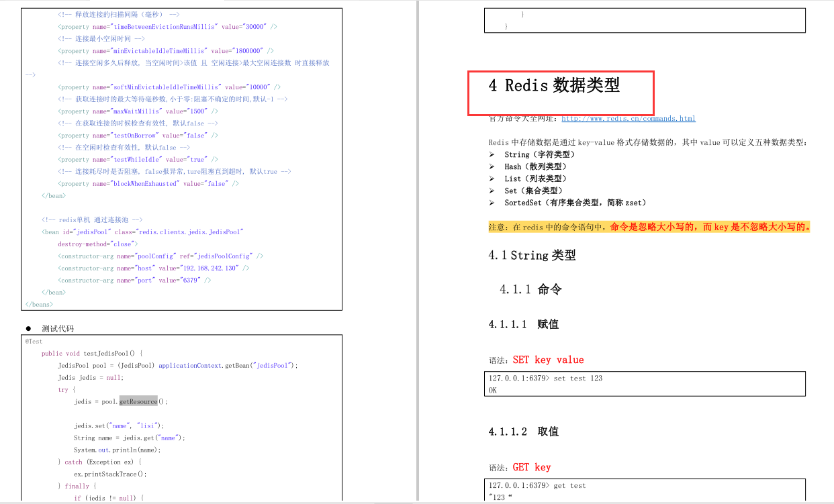Click the "System.out.println(name);" line
Image resolution: width=834 pixels, height=504 pixels.
pos(118,450)
